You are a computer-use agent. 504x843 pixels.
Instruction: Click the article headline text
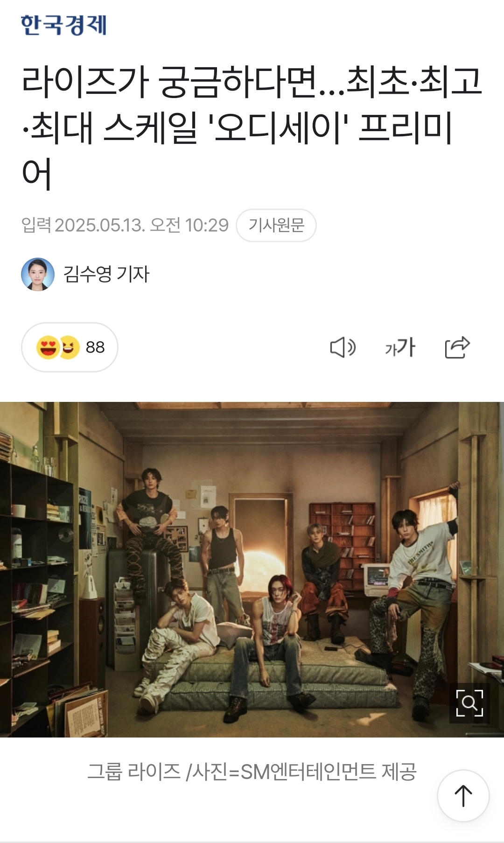tap(252, 127)
